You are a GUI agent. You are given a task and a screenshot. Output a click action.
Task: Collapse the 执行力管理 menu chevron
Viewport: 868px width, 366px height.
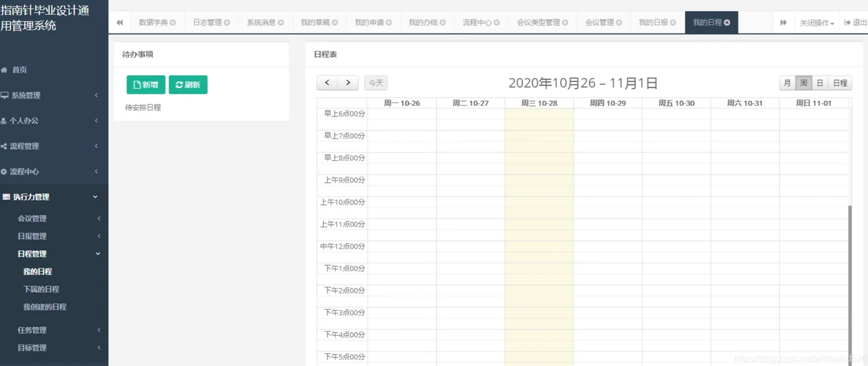tap(95, 197)
